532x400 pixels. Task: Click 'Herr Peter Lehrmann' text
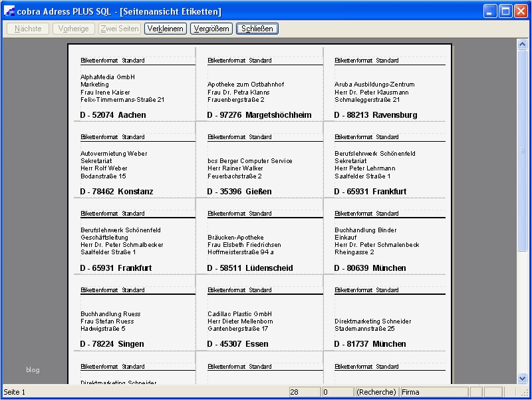[x=364, y=168]
